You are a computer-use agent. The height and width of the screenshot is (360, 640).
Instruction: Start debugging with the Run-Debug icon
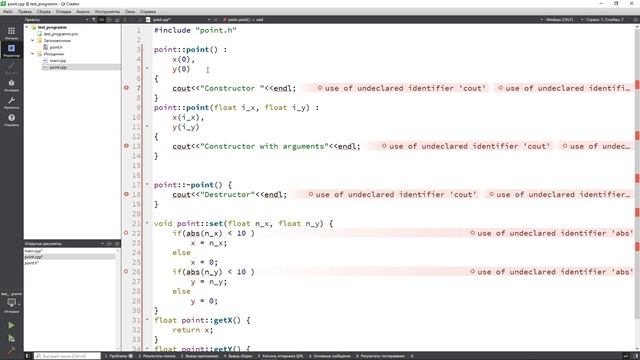coord(11,338)
